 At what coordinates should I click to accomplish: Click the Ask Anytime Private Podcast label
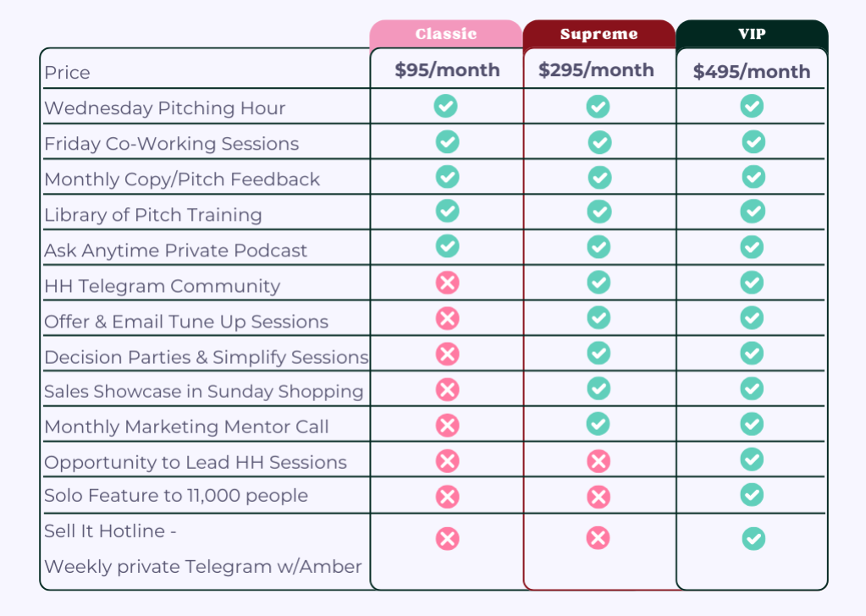[x=176, y=250]
